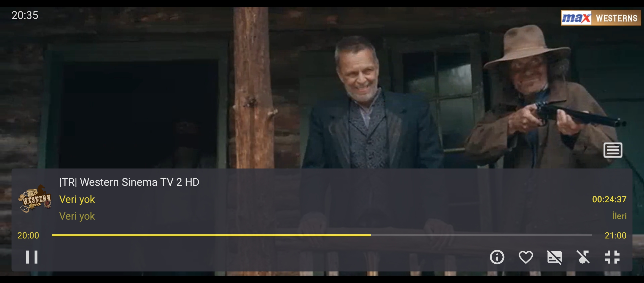The width and height of the screenshot is (644, 283).
Task: Pause the live stream playback
Action: pyautogui.click(x=32, y=257)
